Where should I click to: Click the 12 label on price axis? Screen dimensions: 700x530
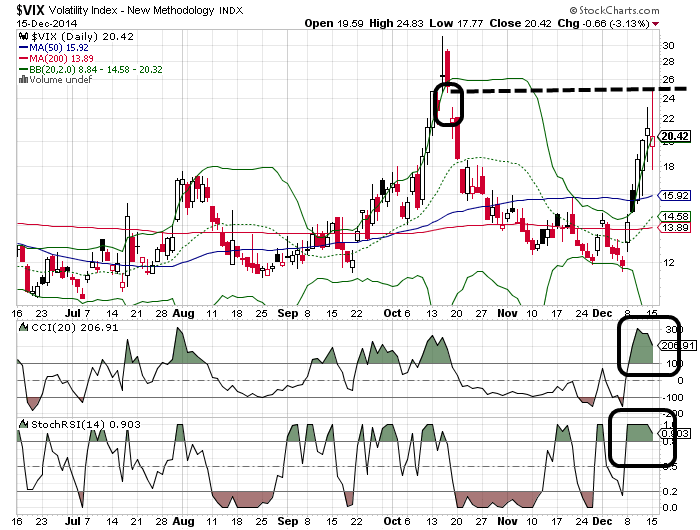click(x=668, y=263)
